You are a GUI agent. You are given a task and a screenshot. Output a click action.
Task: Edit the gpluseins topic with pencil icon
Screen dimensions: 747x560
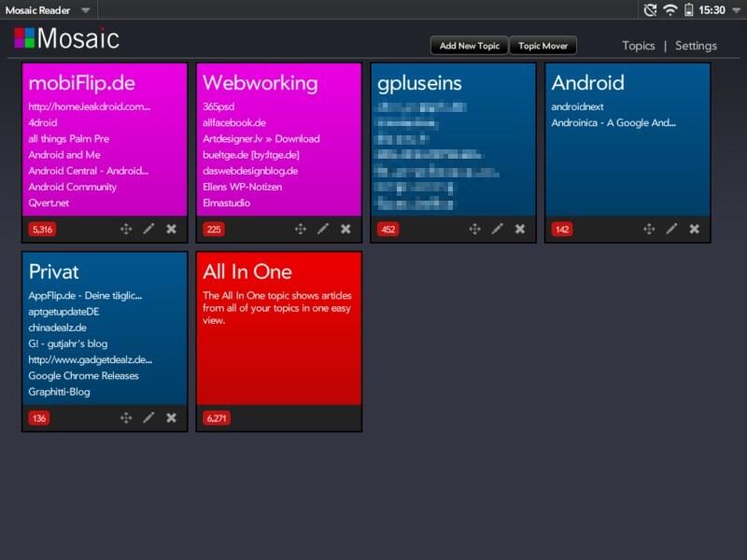click(498, 229)
